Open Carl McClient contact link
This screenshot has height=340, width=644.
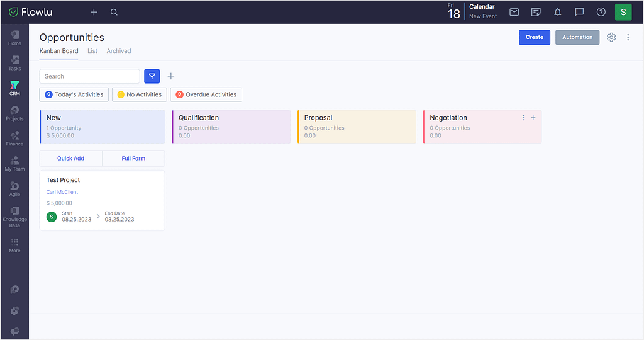[62, 192]
